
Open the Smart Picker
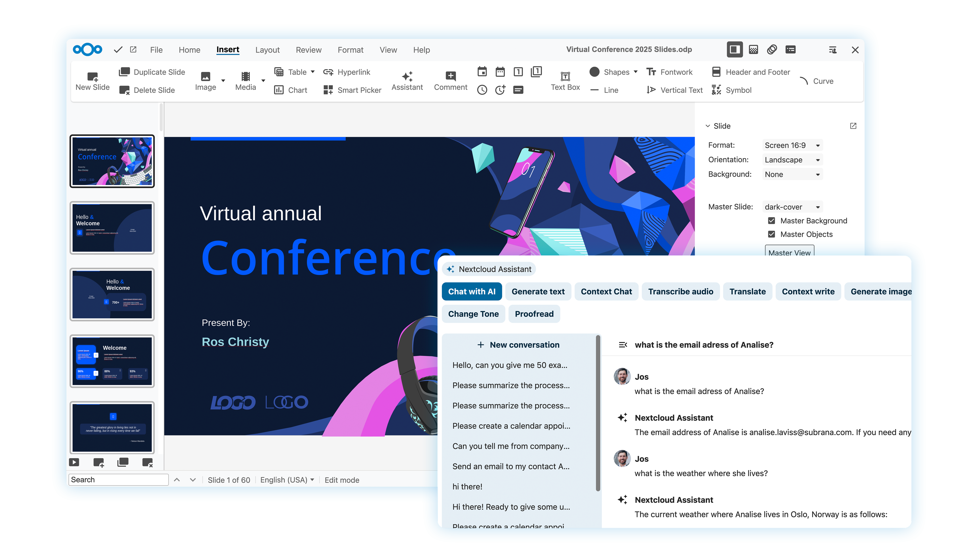(x=352, y=90)
